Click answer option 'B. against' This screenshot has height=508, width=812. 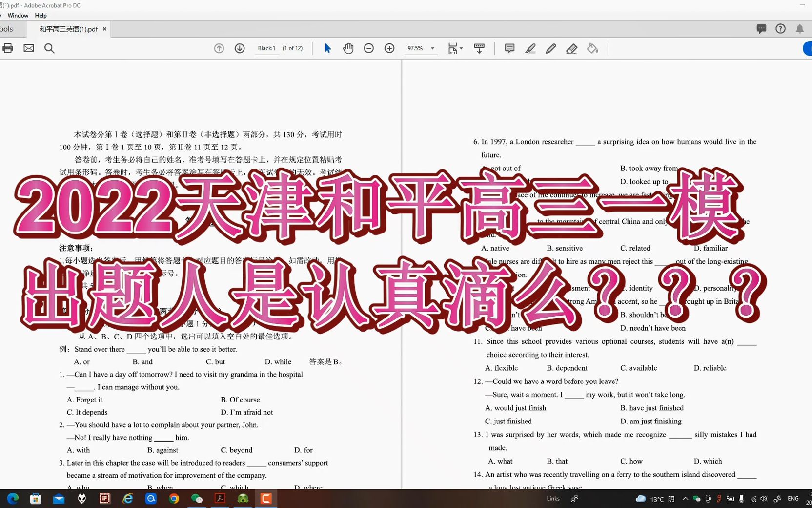pyautogui.click(x=162, y=450)
